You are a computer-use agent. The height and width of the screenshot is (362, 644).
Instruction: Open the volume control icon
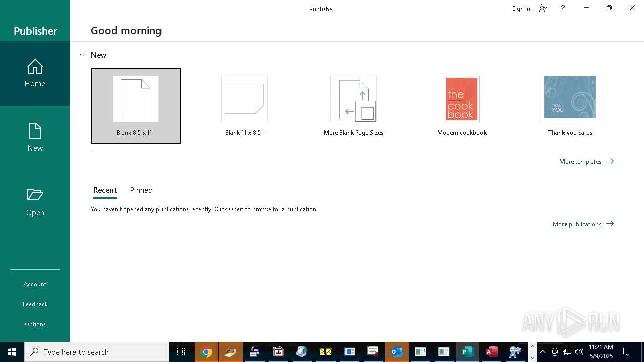pyautogui.click(x=579, y=352)
